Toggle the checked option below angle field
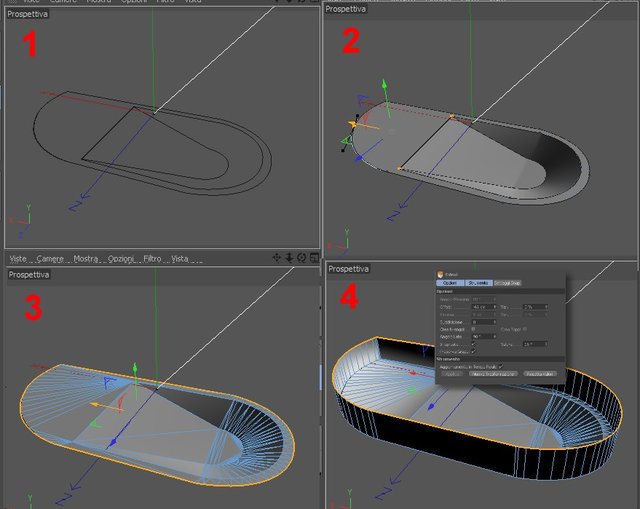640x509 pixels. click(473, 344)
